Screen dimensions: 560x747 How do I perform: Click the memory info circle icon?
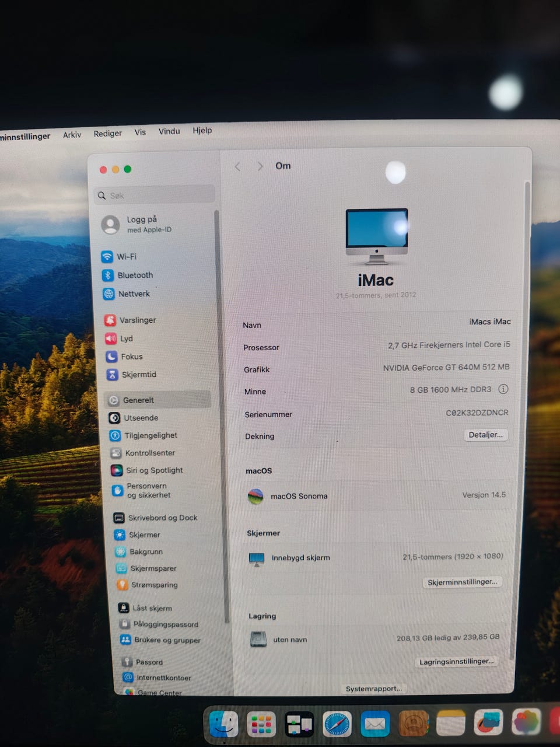click(503, 389)
